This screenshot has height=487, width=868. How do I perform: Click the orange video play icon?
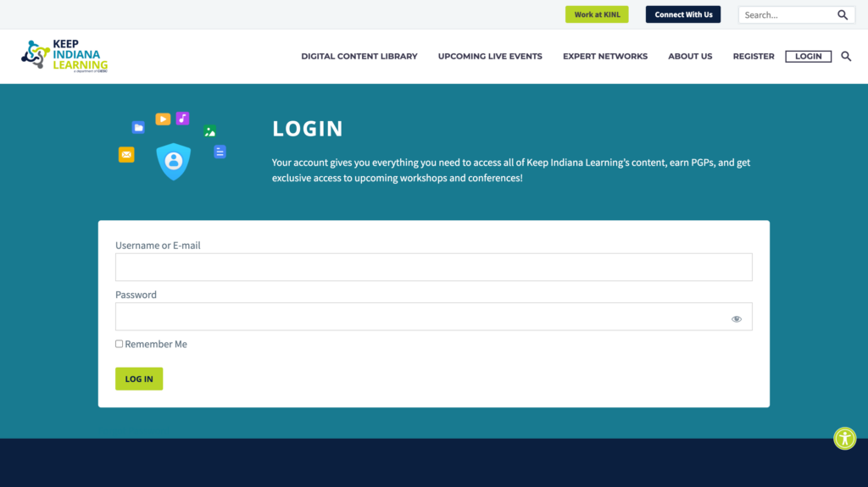(163, 119)
